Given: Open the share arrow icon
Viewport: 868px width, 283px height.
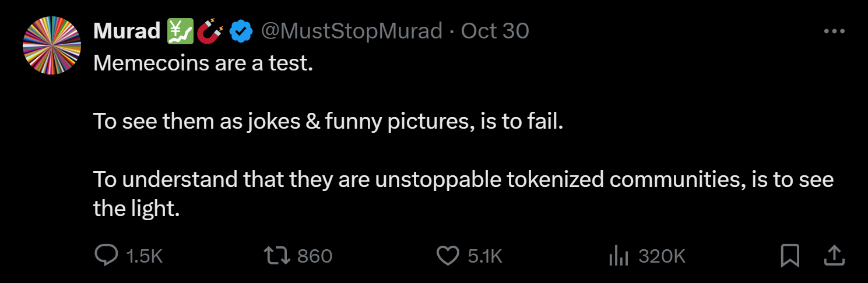Looking at the screenshot, I should pos(834,254).
